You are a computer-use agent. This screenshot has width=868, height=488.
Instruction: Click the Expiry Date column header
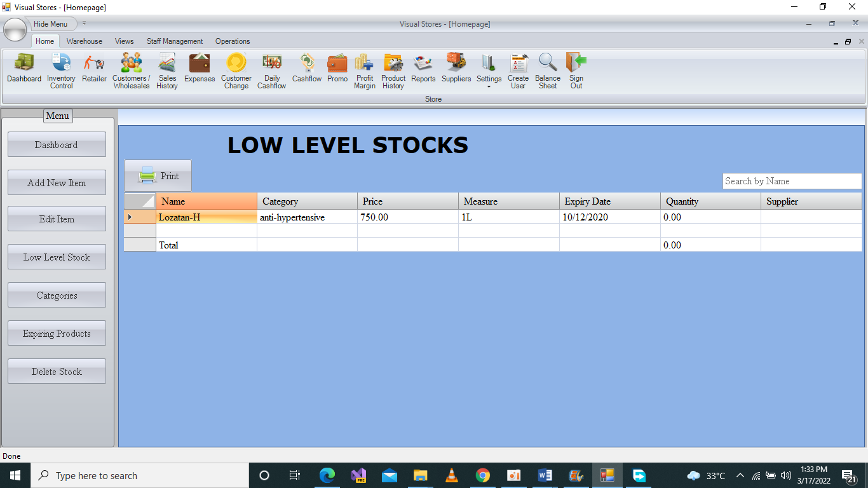tap(610, 201)
